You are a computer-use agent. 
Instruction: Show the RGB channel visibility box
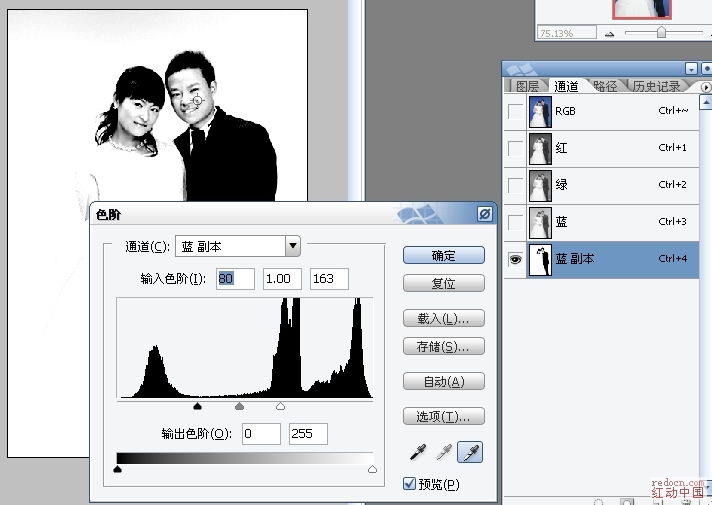click(x=515, y=112)
